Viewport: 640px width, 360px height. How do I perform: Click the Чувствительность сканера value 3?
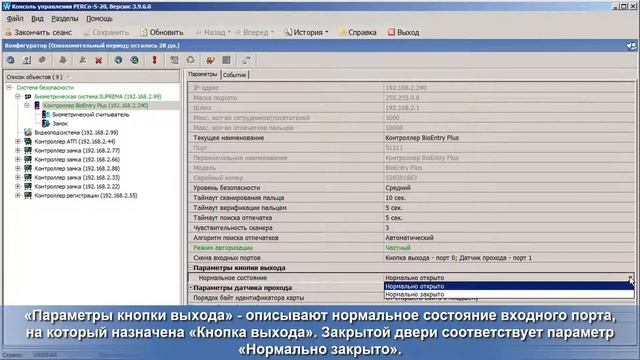387,228
